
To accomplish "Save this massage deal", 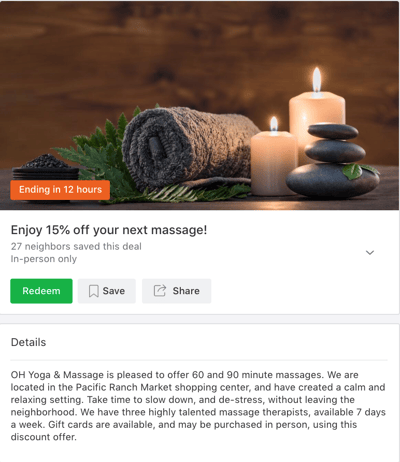I will tap(107, 291).
